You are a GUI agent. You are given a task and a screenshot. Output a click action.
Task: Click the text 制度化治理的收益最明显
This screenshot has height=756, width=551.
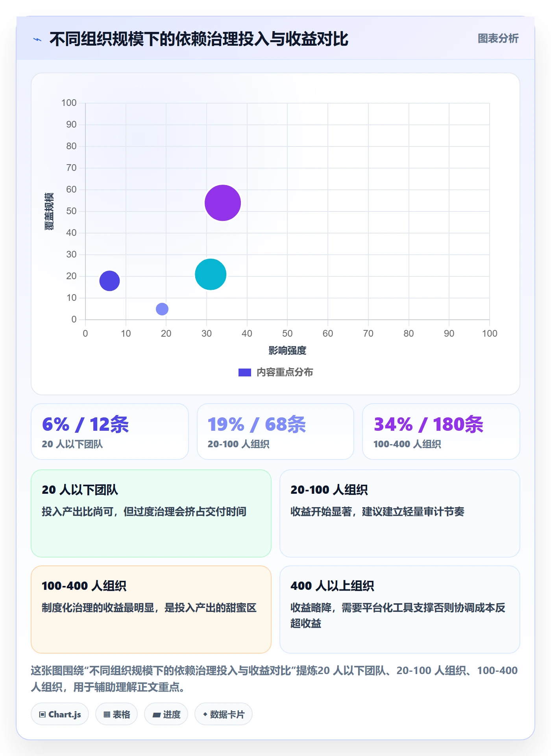click(98, 608)
